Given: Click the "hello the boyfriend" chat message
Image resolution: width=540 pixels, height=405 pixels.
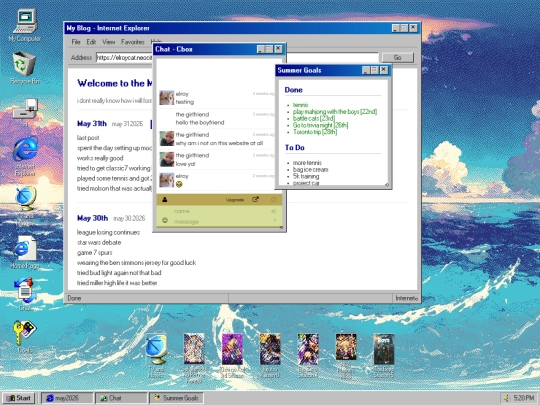Looking at the screenshot, I should [200, 123].
